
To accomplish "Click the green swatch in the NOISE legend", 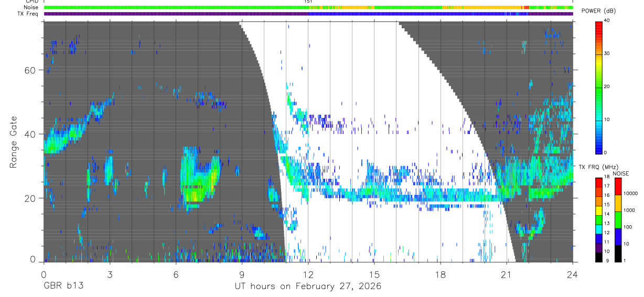I will tap(618, 219).
